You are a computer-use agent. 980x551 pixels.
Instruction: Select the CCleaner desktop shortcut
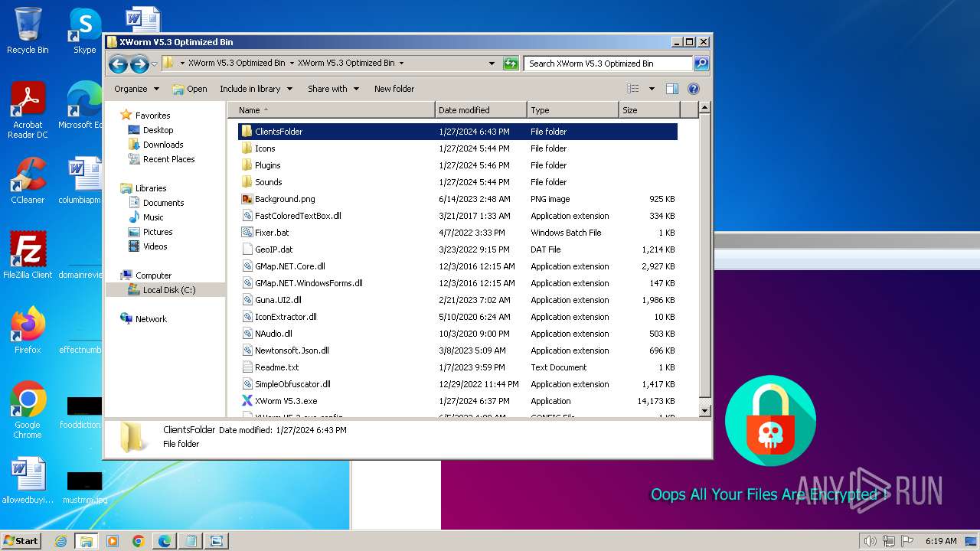pos(28,181)
